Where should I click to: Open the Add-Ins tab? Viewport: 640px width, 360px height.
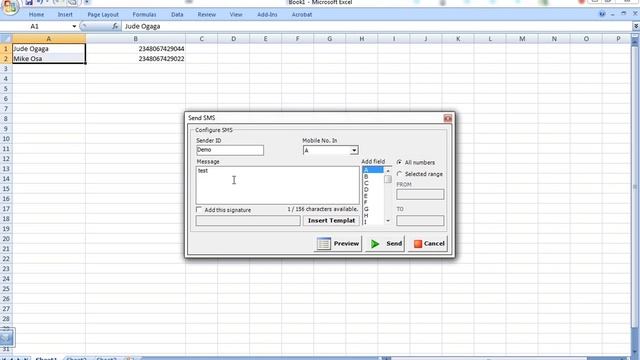tap(267, 15)
